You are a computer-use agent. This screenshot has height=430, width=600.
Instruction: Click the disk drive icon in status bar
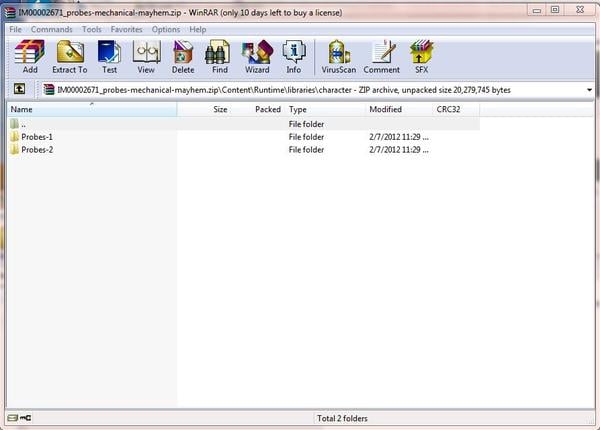tap(13, 418)
